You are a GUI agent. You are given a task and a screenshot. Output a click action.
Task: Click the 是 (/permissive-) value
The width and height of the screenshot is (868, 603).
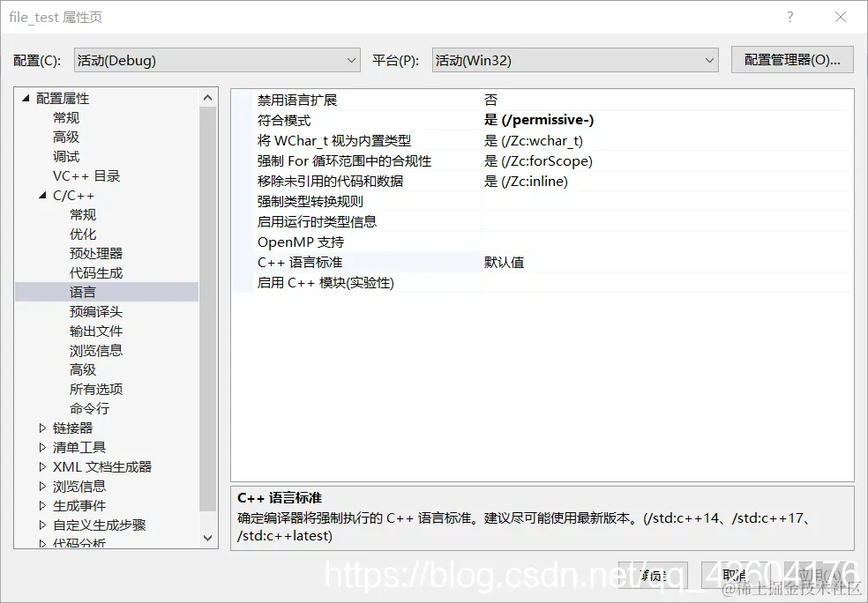pos(539,120)
